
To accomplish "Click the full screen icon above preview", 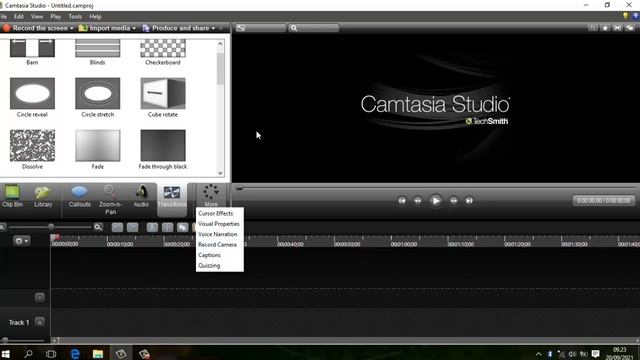I will [x=618, y=28].
